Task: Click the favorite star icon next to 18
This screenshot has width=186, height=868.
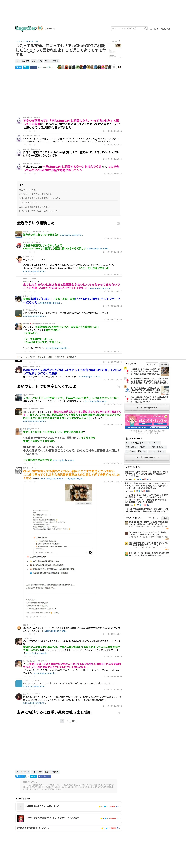Action: tap(114, 67)
